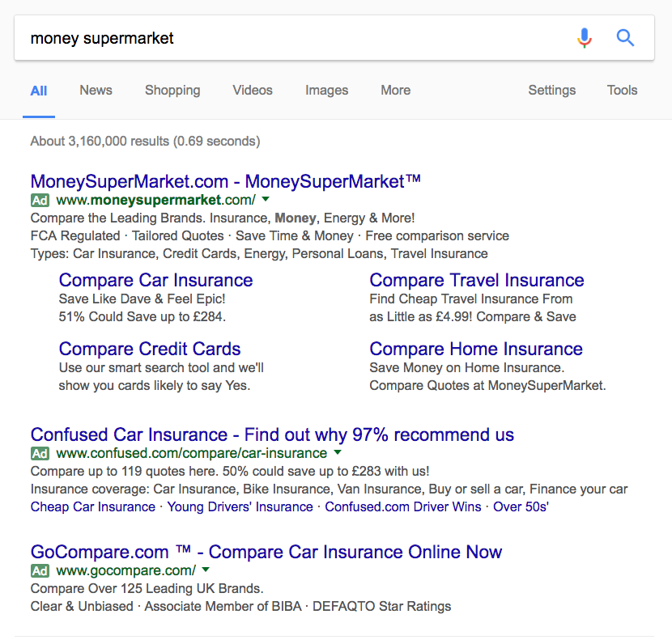The height and width of the screenshot is (644, 672).
Task: Switch to the Images tab
Action: pyautogui.click(x=326, y=91)
